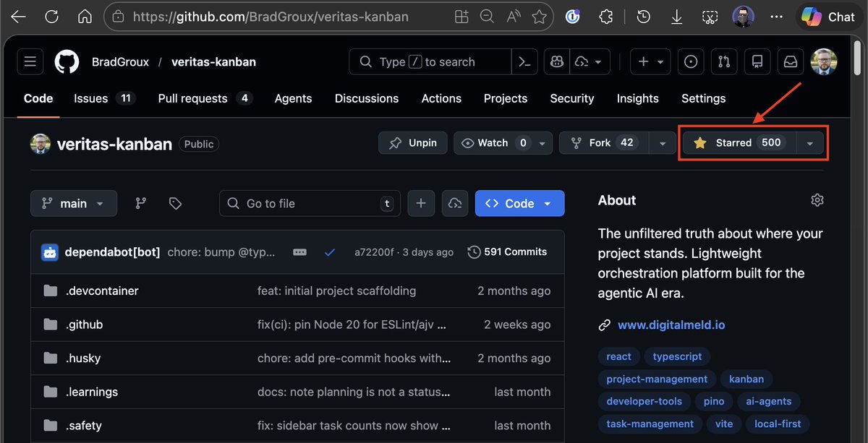Screen dimensions: 868x443
Task: Switch to the Pull requests tab
Action: click(x=205, y=98)
